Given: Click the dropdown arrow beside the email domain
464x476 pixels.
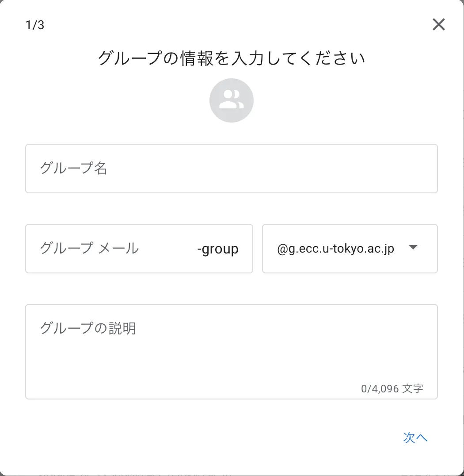Looking at the screenshot, I should coord(413,247).
